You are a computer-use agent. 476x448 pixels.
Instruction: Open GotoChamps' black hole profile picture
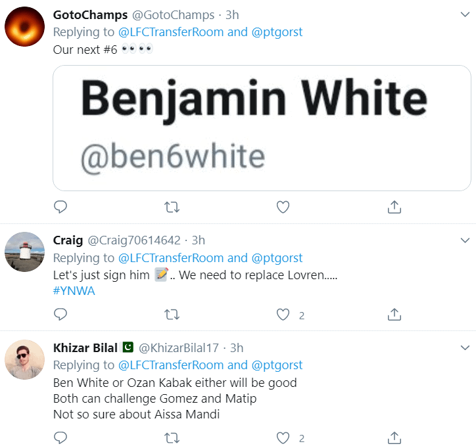tap(24, 27)
